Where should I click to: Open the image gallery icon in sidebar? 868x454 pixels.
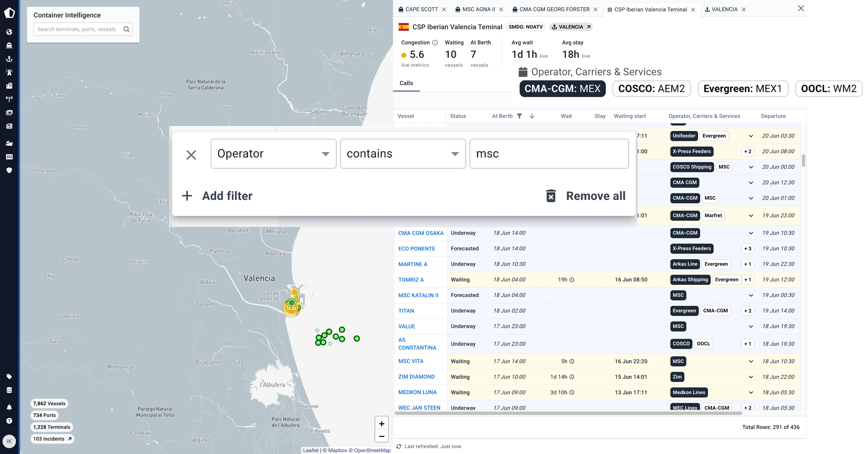tap(9, 113)
